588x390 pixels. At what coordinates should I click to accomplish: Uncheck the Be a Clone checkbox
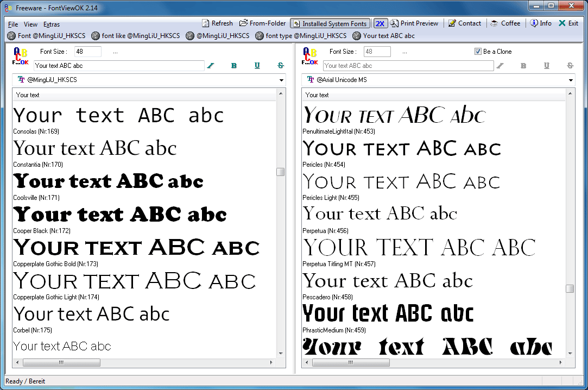coord(478,52)
